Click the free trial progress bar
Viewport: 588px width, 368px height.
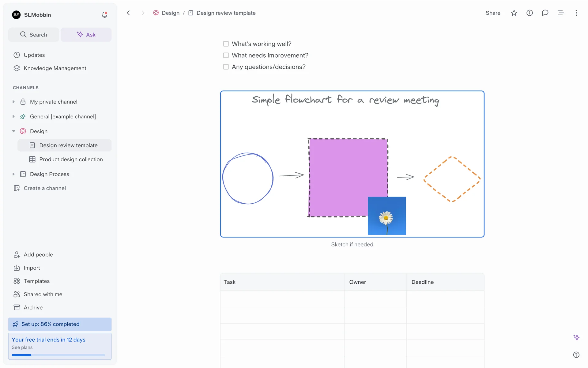click(x=58, y=355)
